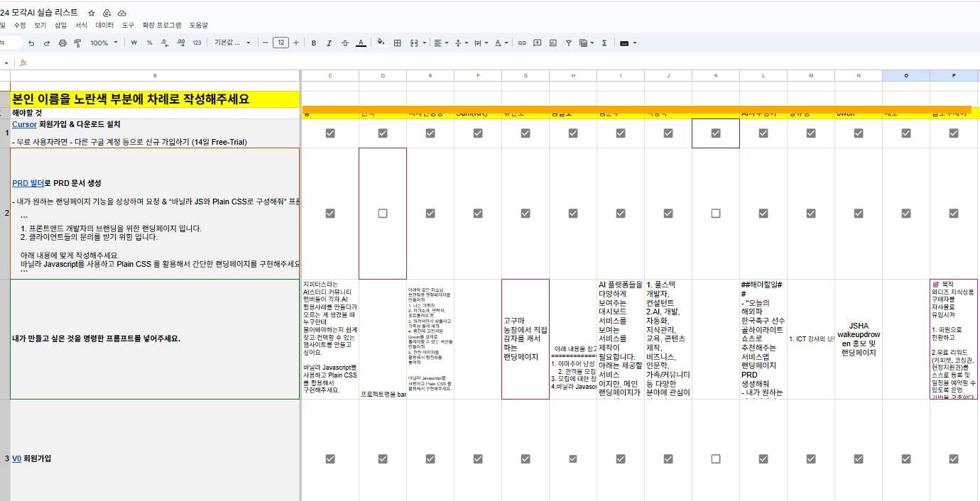Viewport: 980px width, 501px height.
Task: Open the text color picker
Action: pos(361,43)
